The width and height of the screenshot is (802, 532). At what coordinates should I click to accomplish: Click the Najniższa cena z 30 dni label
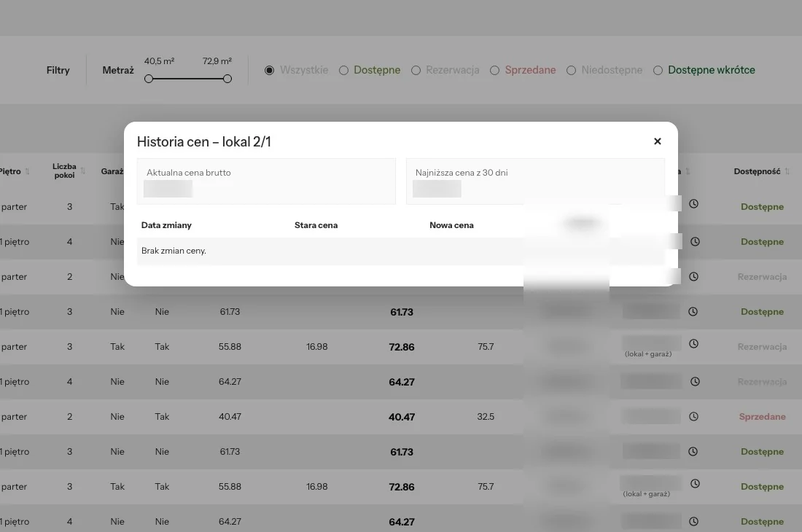click(462, 173)
